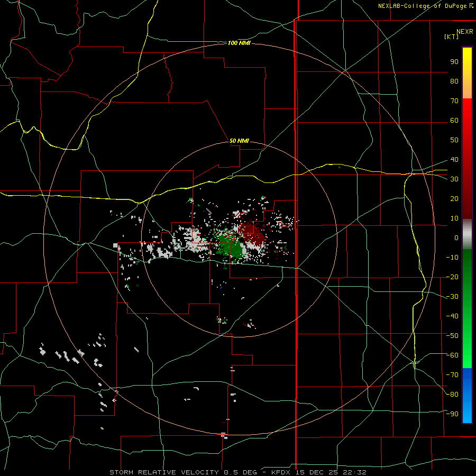This screenshot has width=476, height=476.
Task: Select the 30 value on the velocity scale
Action: point(454,179)
